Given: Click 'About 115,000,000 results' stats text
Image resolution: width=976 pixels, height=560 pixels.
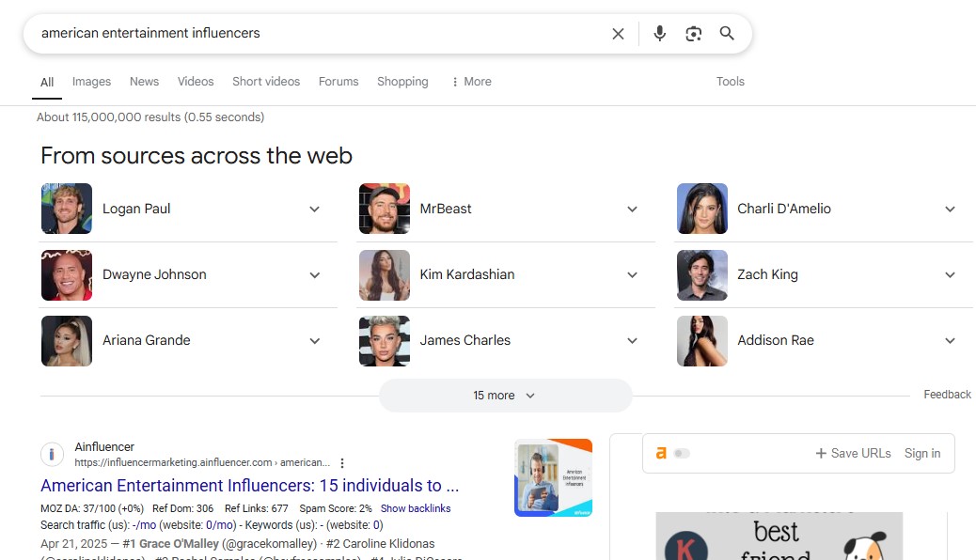Looking at the screenshot, I should click(150, 117).
